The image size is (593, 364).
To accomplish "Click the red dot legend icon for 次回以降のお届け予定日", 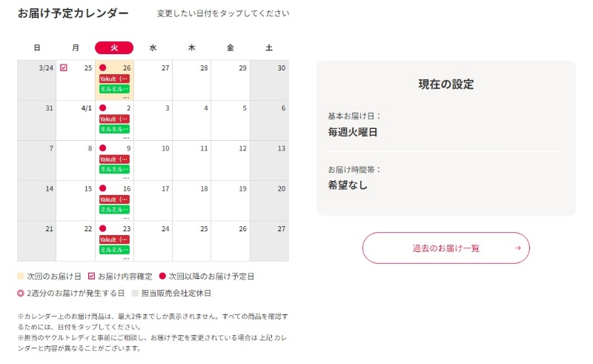I will click(162, 277).
